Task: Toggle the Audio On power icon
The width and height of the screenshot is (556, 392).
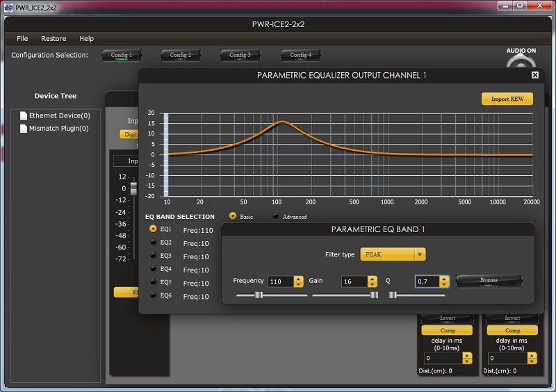Action: coord(521,62)
